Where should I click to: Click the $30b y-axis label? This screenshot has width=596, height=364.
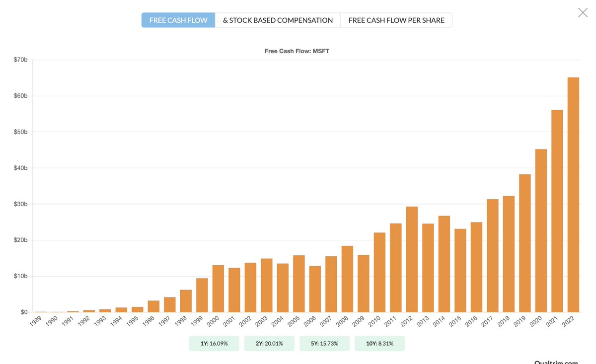pyautogui.click(x=20, y=204)
